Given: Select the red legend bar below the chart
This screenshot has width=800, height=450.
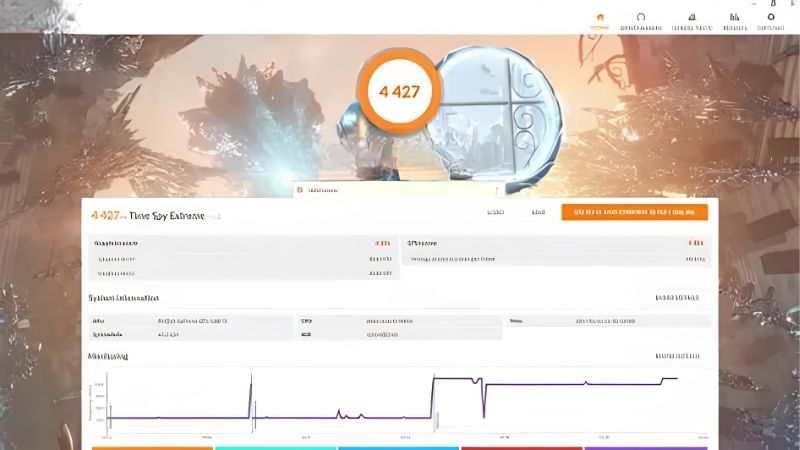Looking at the screenshot, I should (521, 448).
